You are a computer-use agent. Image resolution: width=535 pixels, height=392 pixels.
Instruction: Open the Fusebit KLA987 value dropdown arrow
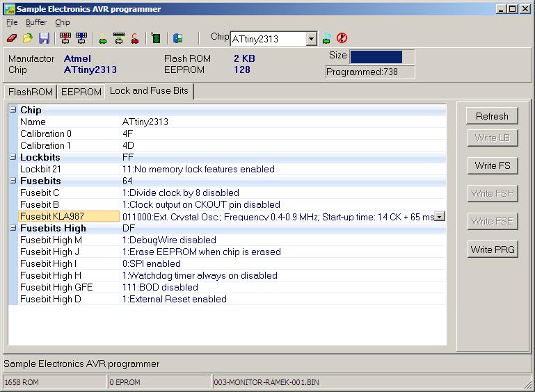(439, 217)
